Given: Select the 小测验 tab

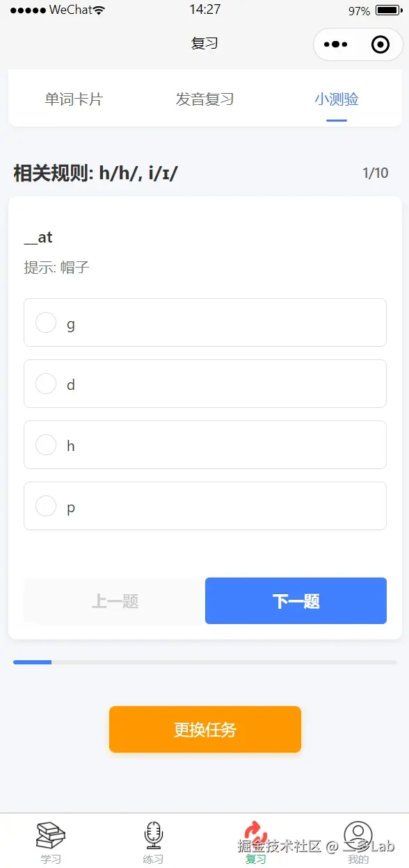Looking at the screenshot, I should click(x=336, y=99).
